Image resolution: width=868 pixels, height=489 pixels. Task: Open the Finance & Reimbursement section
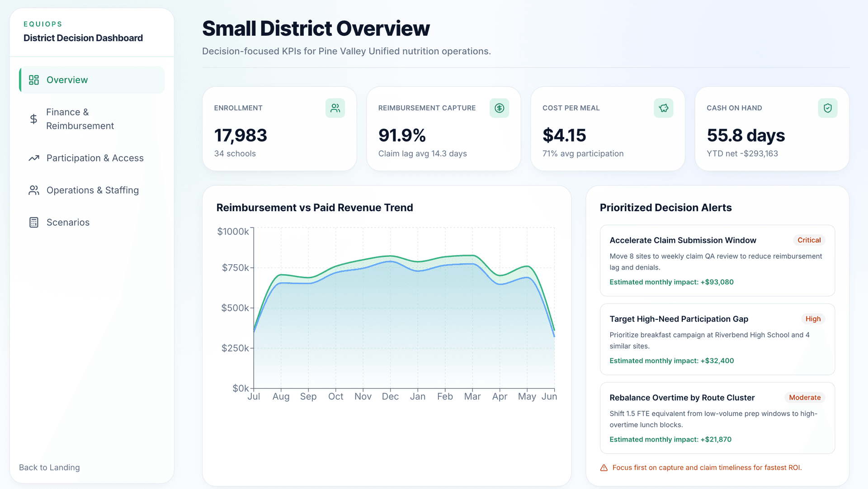click(x=80, y=119)
